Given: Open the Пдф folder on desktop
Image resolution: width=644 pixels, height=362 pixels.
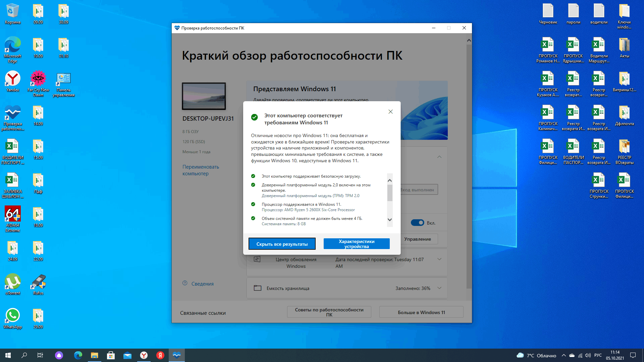Looking at the screenshot, I should click(38, 183).
